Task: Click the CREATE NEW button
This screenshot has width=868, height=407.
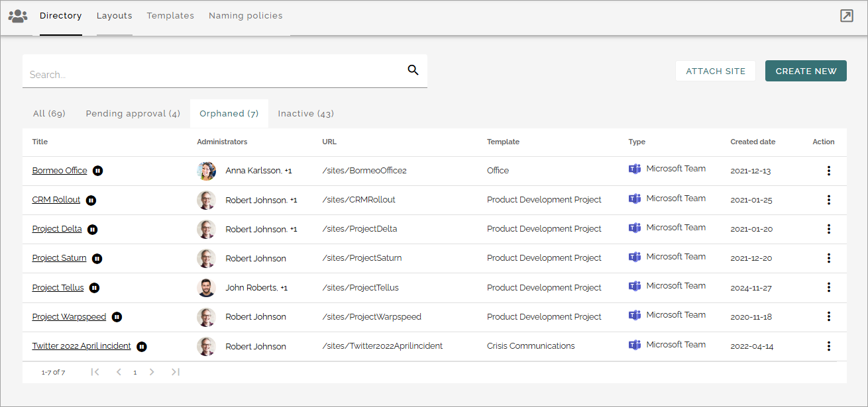Action: click(x=806, y=71)
